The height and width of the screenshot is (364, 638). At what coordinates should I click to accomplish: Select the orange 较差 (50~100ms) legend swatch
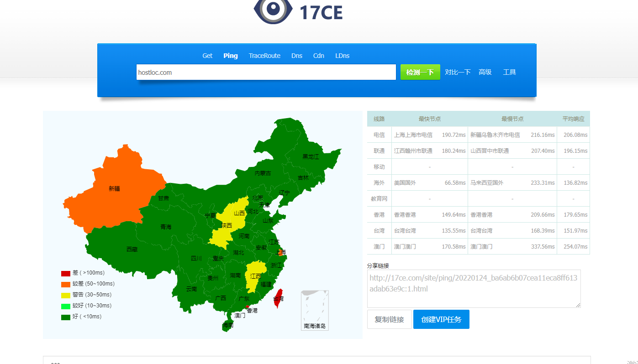[x=66, y=284]
